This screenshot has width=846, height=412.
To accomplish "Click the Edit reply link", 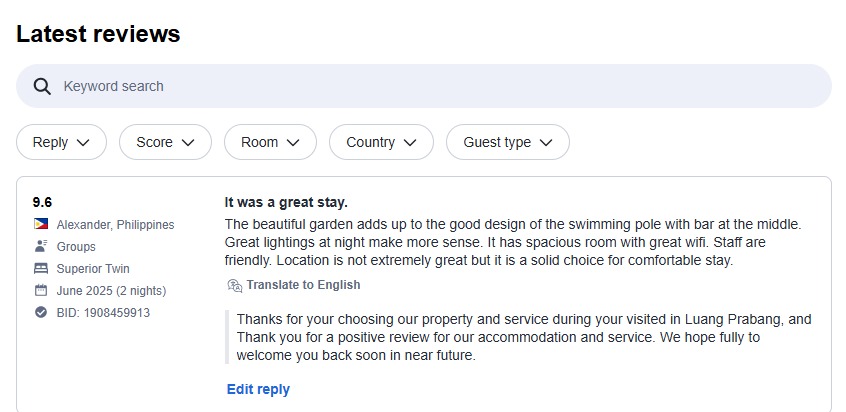I will [x=258, y=389].
